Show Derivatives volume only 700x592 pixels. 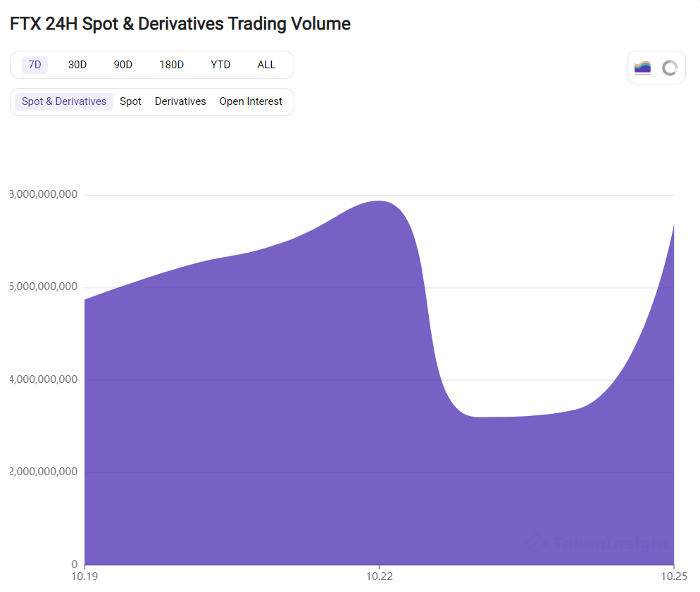tap(180, 101)
